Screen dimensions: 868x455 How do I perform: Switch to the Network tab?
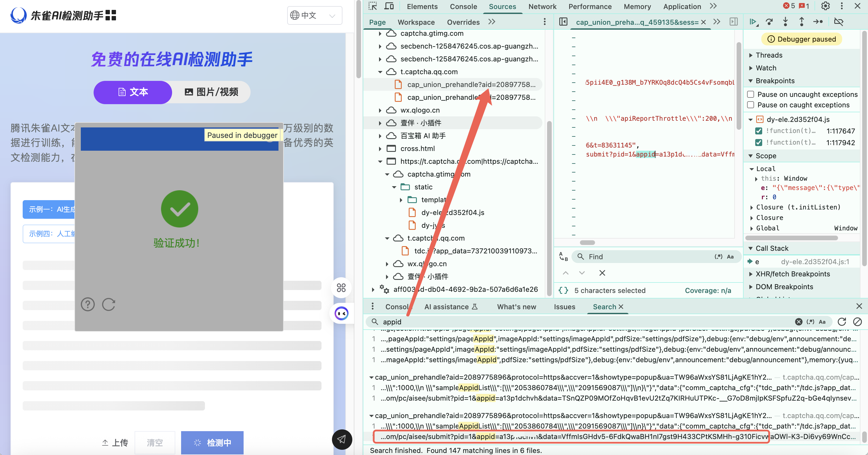tap(542, 6)
